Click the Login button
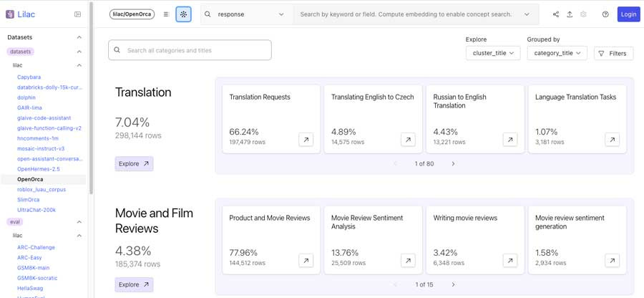The image size is (644, 298). pyautogui.click(x=628, y=14)
